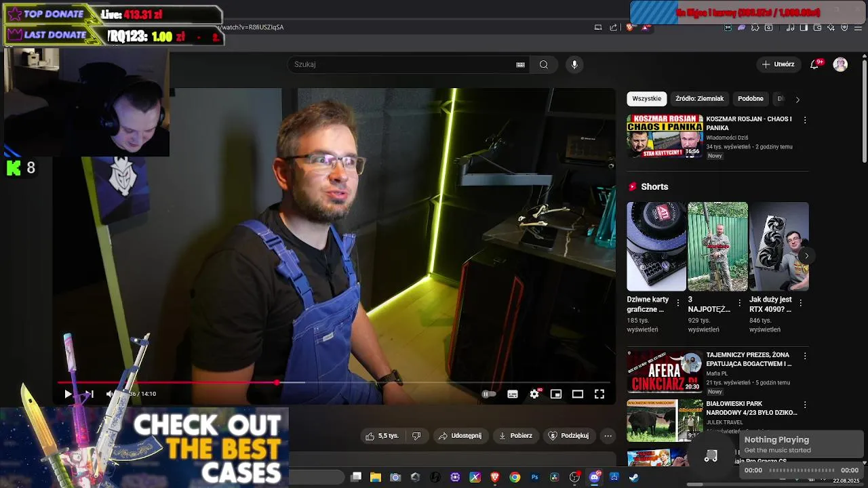This screenshot has width=868, height=488.
Task: Open the account avatar menu
Action: click(840, 64)
